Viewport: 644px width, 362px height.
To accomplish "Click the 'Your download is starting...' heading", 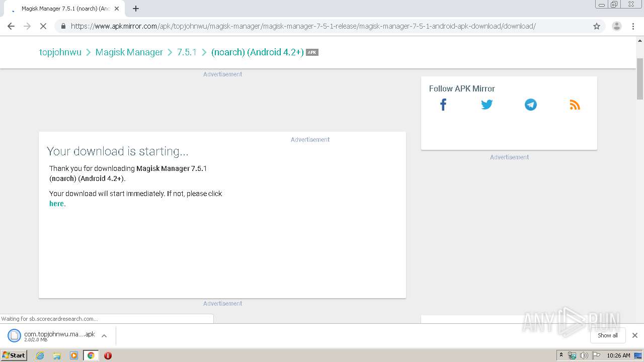I will tap(118, 151).
